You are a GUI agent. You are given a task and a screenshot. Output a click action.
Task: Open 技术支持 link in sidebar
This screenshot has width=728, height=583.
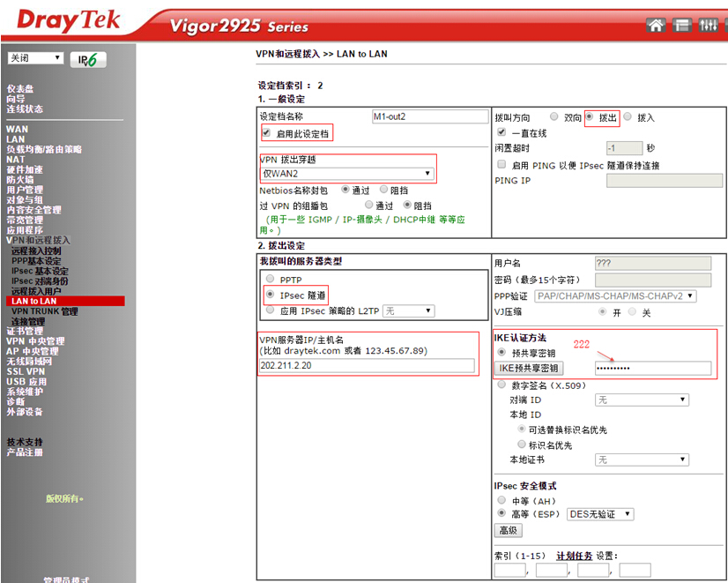tap(25, 442)
